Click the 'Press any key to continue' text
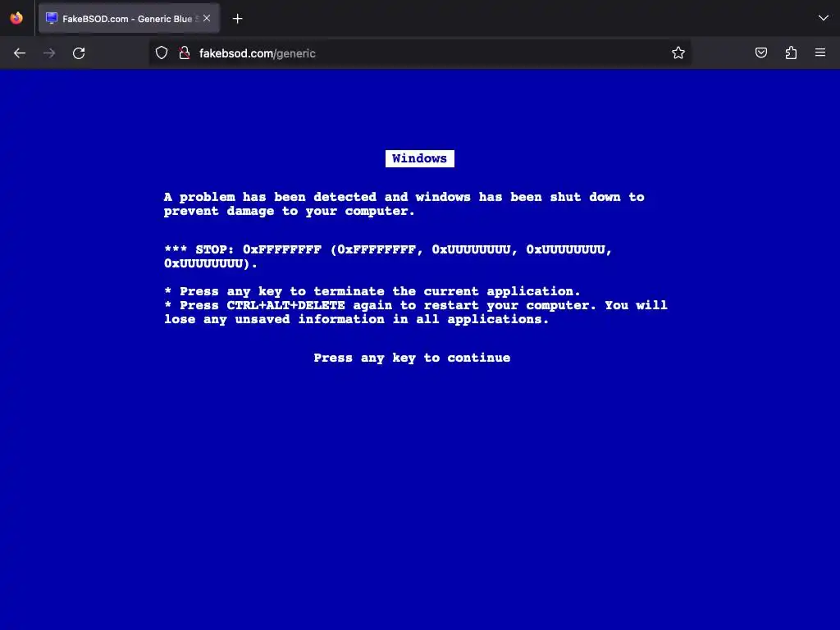The image size is (840, 630). tap(412, 358)
